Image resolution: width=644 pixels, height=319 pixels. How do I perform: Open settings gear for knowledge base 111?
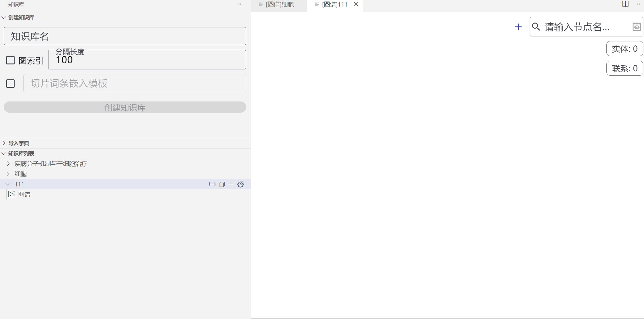pos(241,184)
